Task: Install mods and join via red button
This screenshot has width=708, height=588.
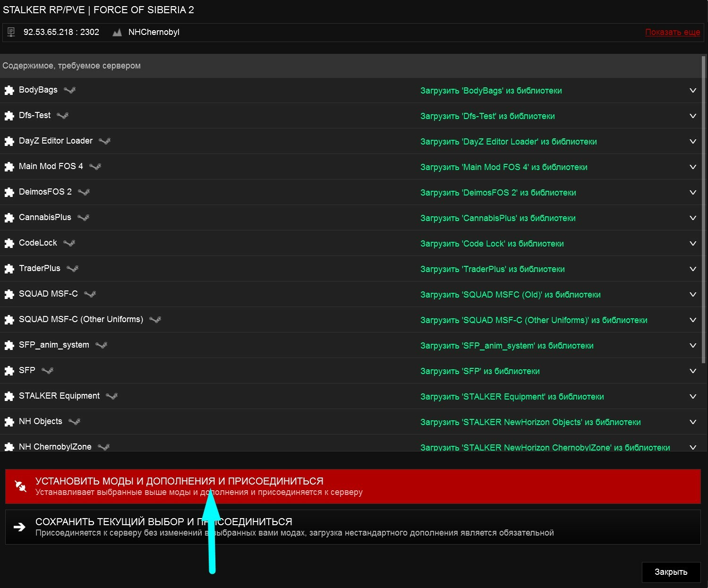Action: click(353, 486)
